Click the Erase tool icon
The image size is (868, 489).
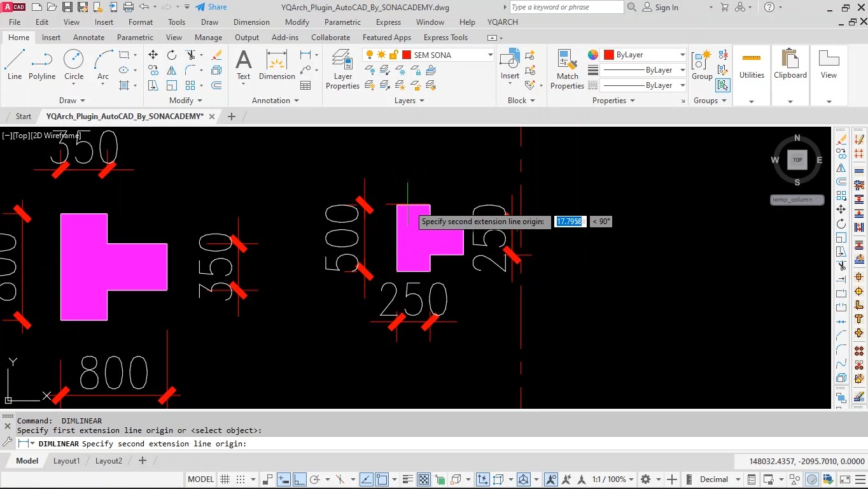coord(216,55)
